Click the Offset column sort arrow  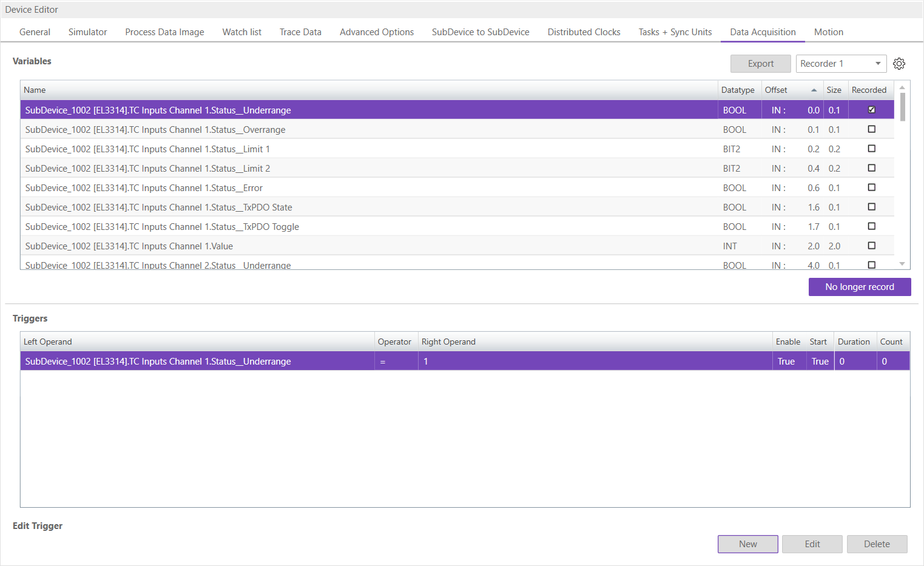pos(814,90)
